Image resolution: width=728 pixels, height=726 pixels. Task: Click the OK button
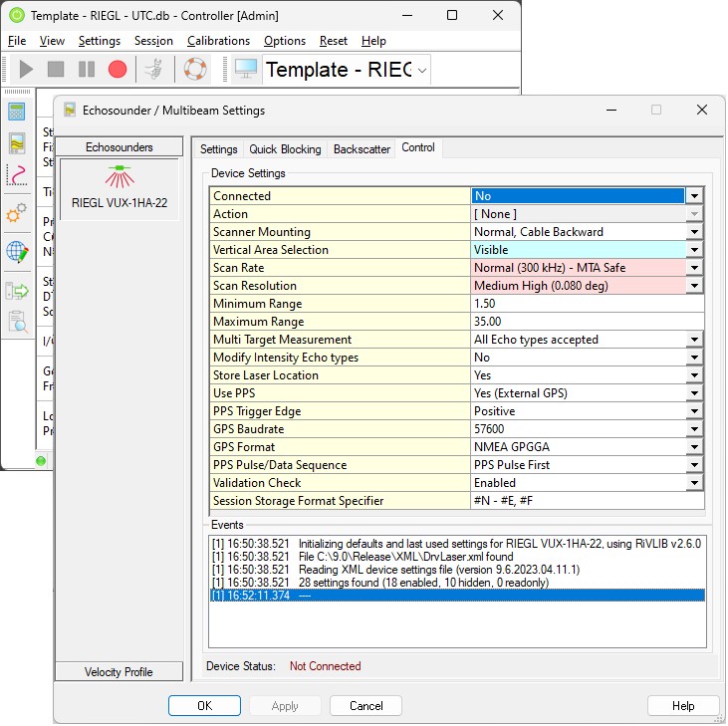tap(204, 705)
